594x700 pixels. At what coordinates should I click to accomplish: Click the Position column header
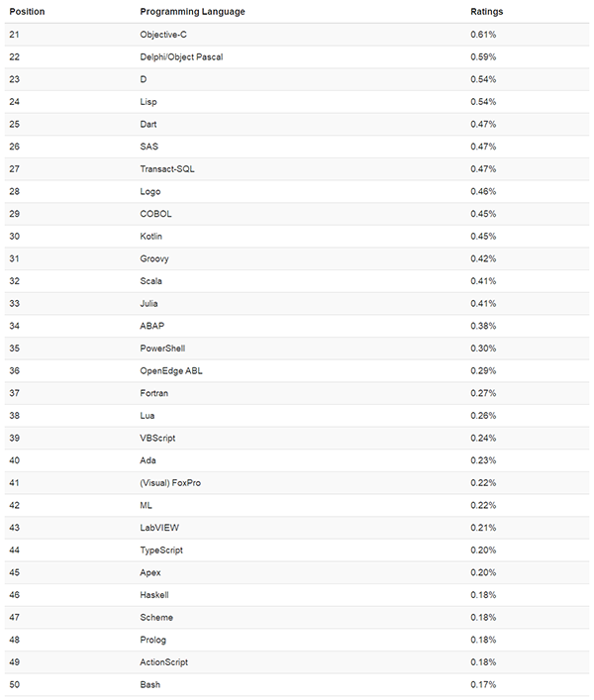click(x=27, y=12)
